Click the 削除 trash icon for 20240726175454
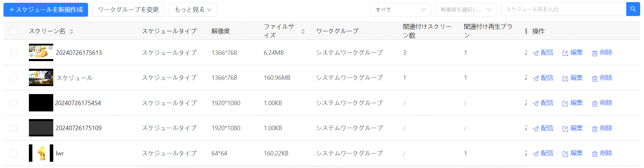Screen dimensions: 644x168 (595, 103)
